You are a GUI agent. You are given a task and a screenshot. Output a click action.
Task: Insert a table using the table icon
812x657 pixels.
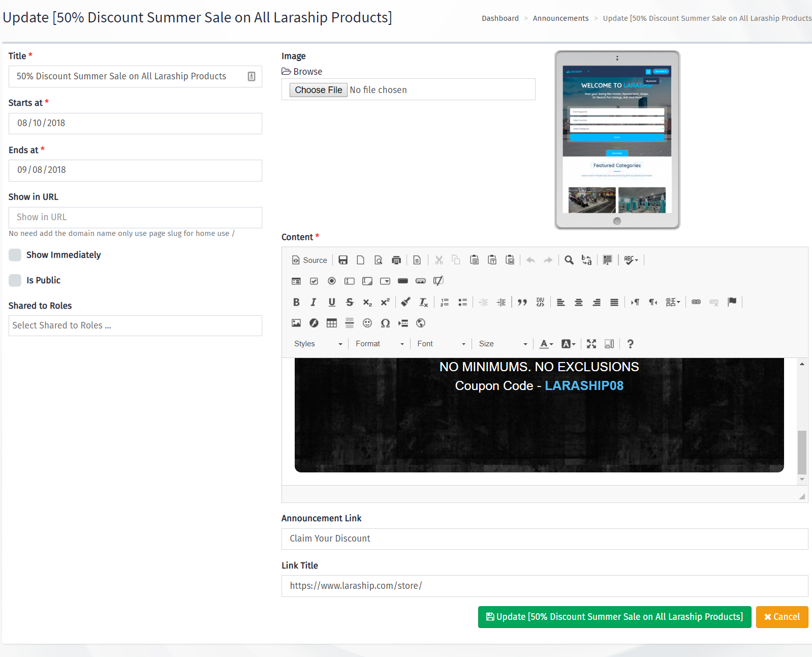pyautogui.click(x=332, y=323)
